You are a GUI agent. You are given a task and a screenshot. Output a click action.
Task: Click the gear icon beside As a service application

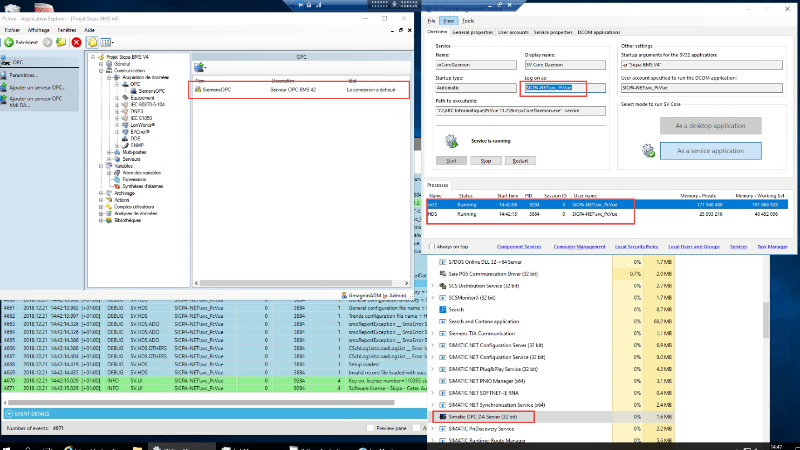pos(648,151)
